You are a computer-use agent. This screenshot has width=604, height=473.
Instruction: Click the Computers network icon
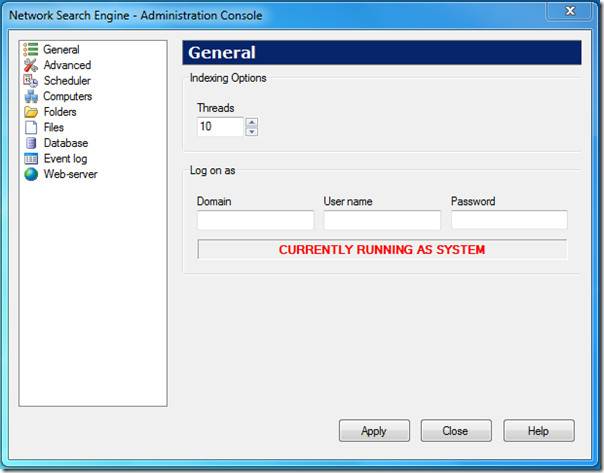(31, 96)
